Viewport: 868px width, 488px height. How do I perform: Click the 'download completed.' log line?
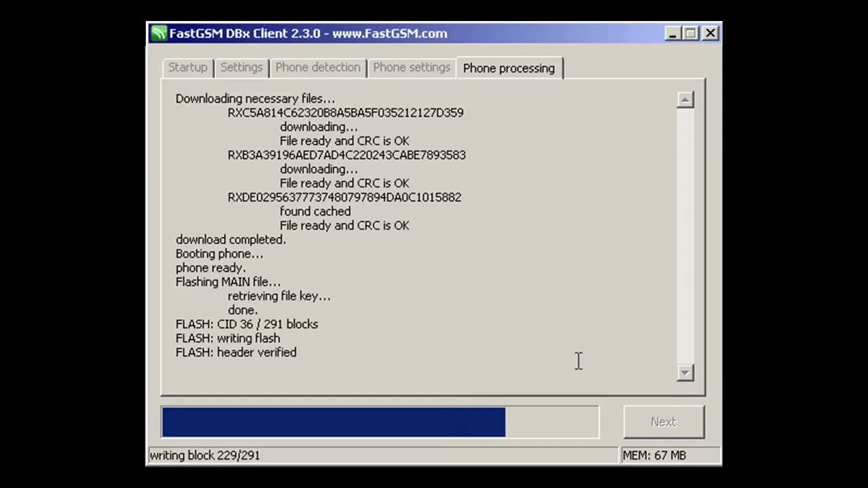[231, 240]
